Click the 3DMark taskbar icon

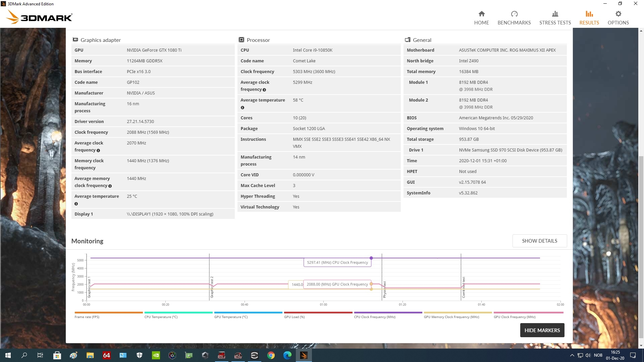(304, 355)
